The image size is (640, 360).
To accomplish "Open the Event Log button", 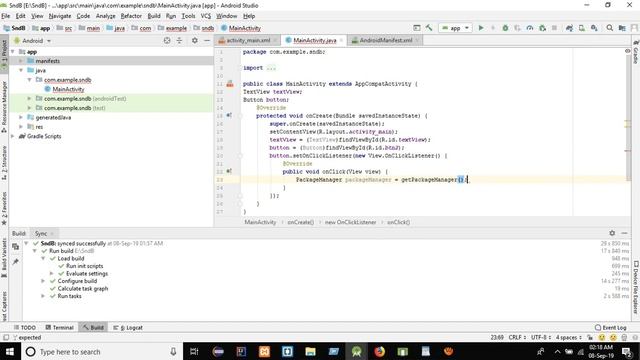I will coord(610,327).
